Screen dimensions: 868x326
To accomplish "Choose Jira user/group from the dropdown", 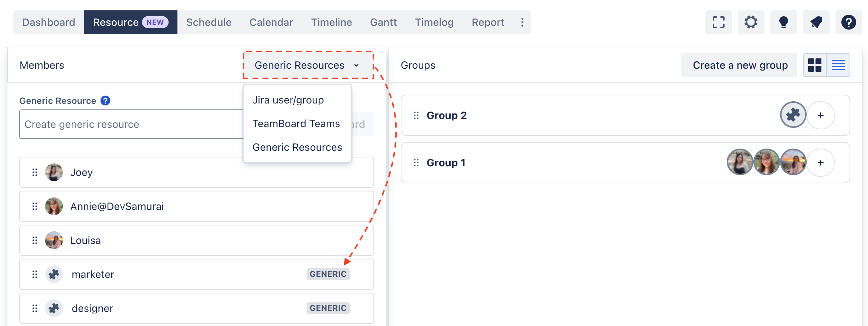I will coord(288,100).
